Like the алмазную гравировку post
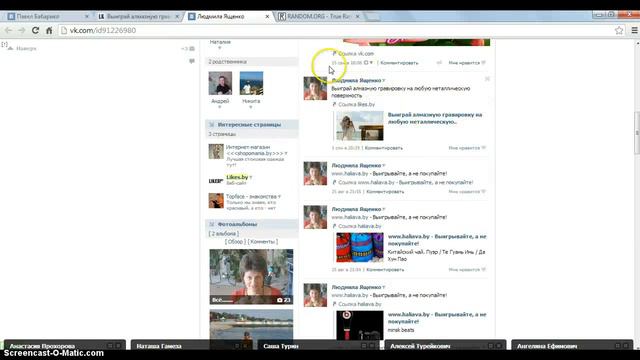This screenshot has width=640, height=360. point(467,148)
